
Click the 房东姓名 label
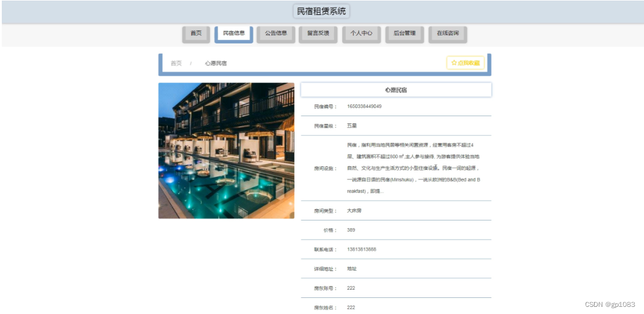click(x=326, y=308)
